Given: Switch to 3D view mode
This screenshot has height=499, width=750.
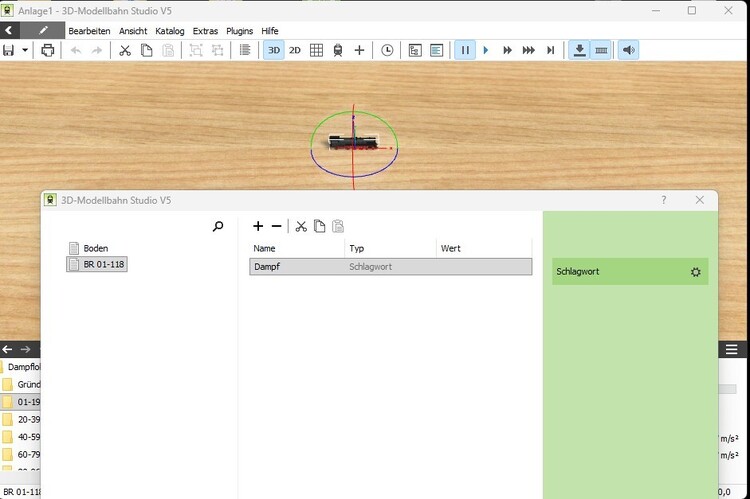Looking at the screenshot, I should pyautogui.click(x=273, y=50).
